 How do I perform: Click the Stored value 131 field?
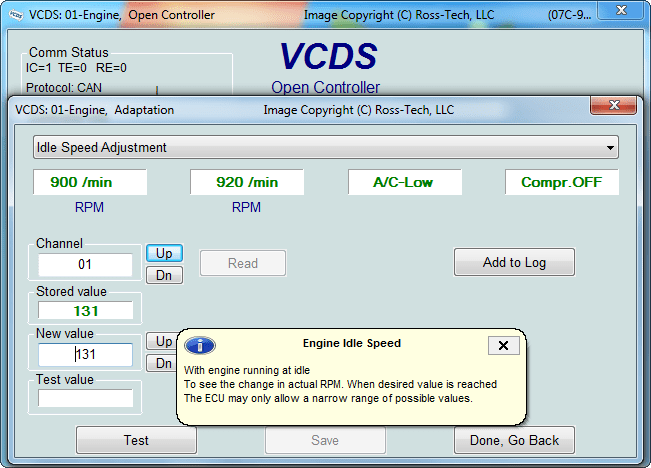(85, 311)
